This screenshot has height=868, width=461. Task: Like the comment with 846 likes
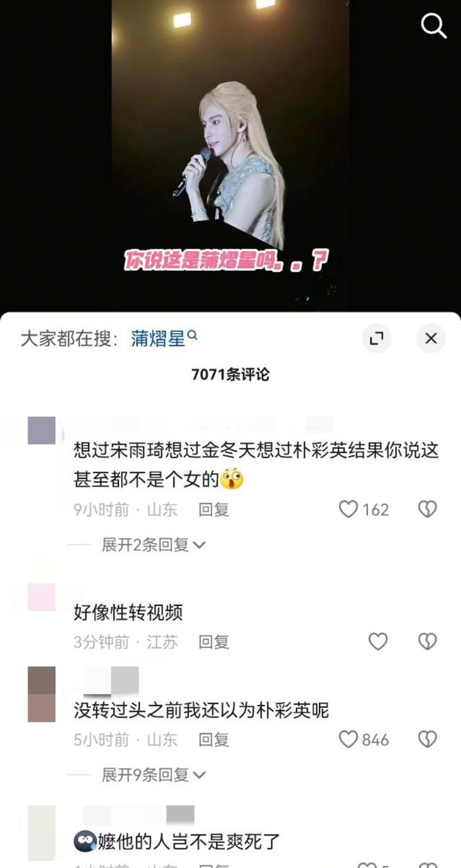tap(348, 740)
